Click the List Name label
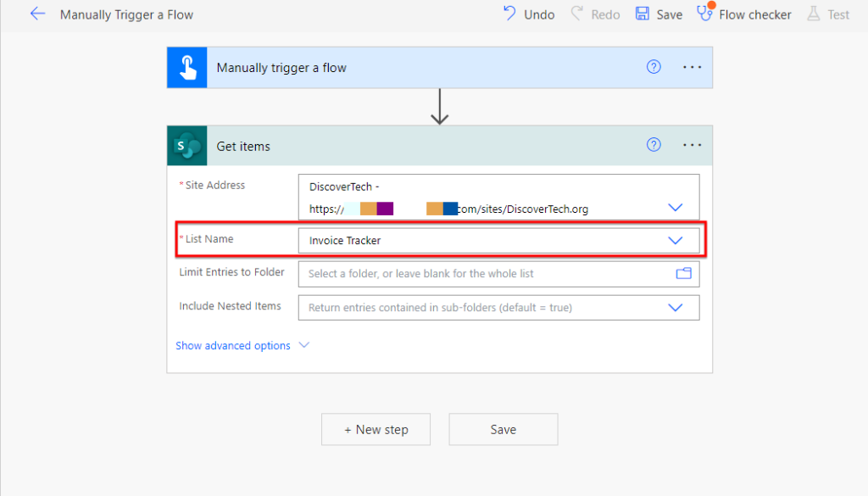 coord(209,238)
